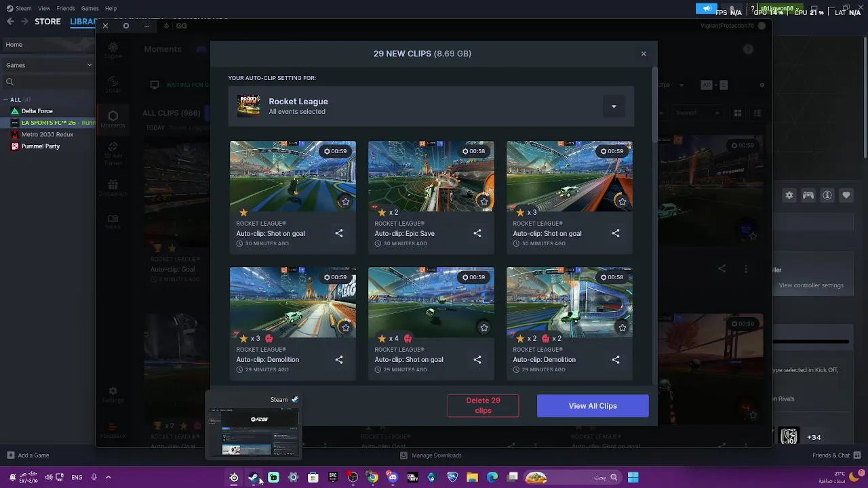Screen dimensions: 868x488
Task: Click the Steam icon on the taskbar
Action: pos(254,477)
